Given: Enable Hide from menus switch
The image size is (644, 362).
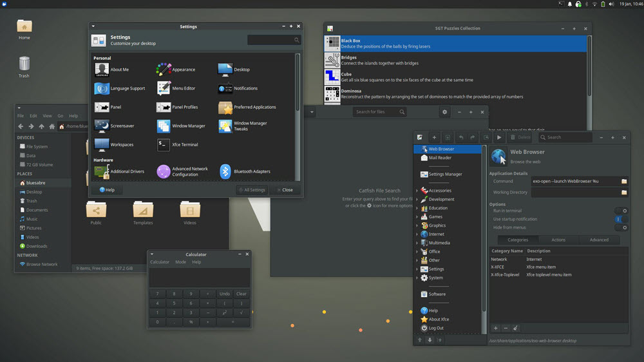Looking at the screenshot, I should (x=621, y=227).
